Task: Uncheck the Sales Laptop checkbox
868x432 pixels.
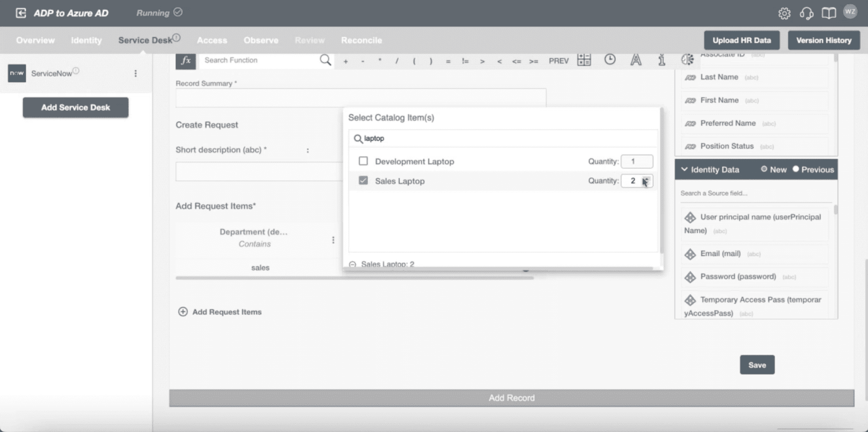Action: [x=363, y=181]
